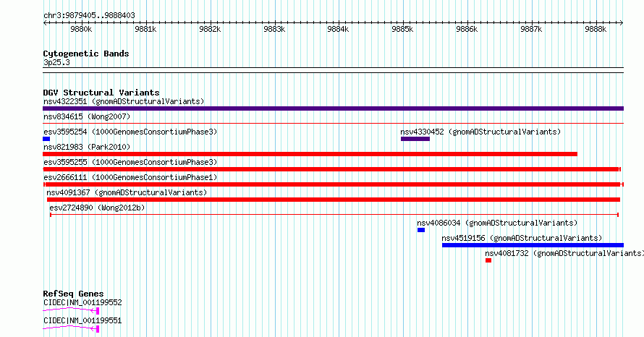
Task: Click the small blue nsv4086034 block
Action: click(x=421, y=230)
